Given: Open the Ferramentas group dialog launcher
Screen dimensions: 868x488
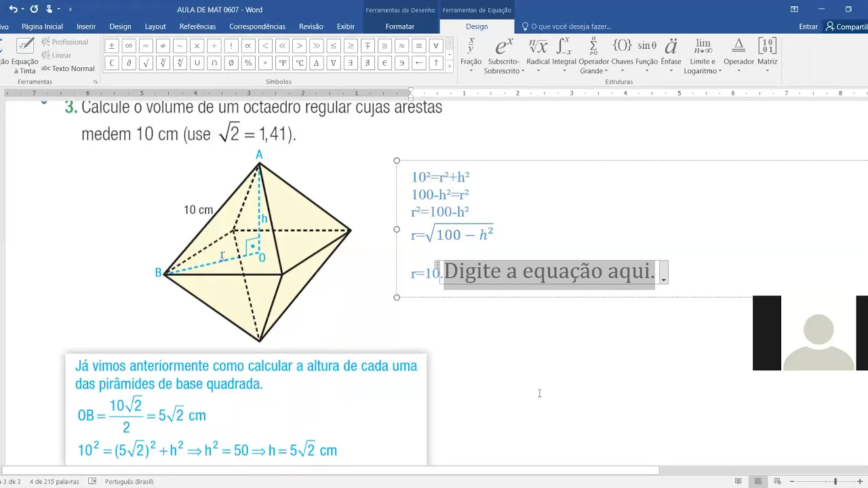Looking at the screenshot, I should [96, 82].
